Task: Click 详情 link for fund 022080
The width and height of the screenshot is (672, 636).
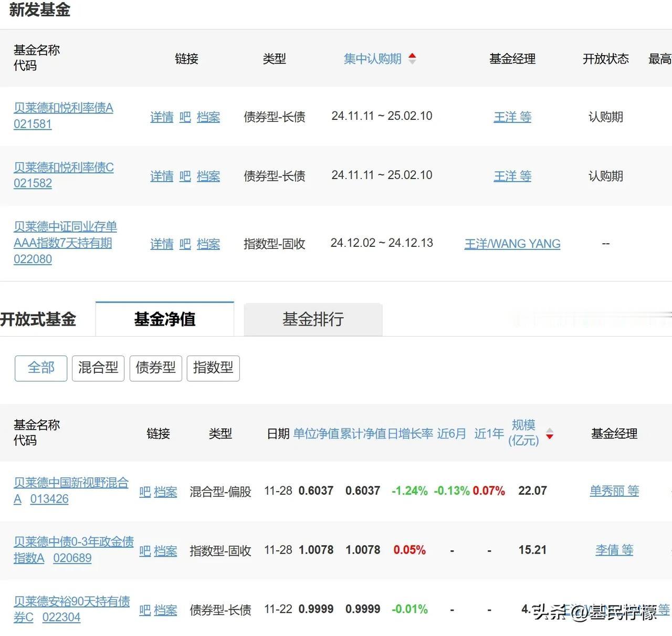Action: click(x=162, y=244)
